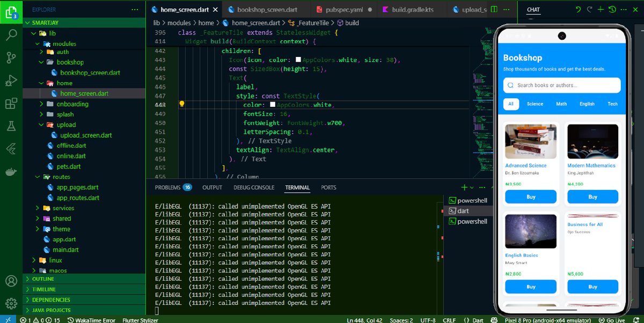Buy the Business for All book

(x=592, y=287)
